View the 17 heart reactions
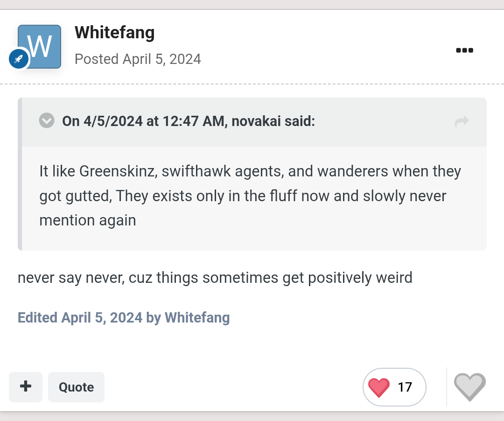The width and height of the screenshot is (504, 421). [394, 387]
